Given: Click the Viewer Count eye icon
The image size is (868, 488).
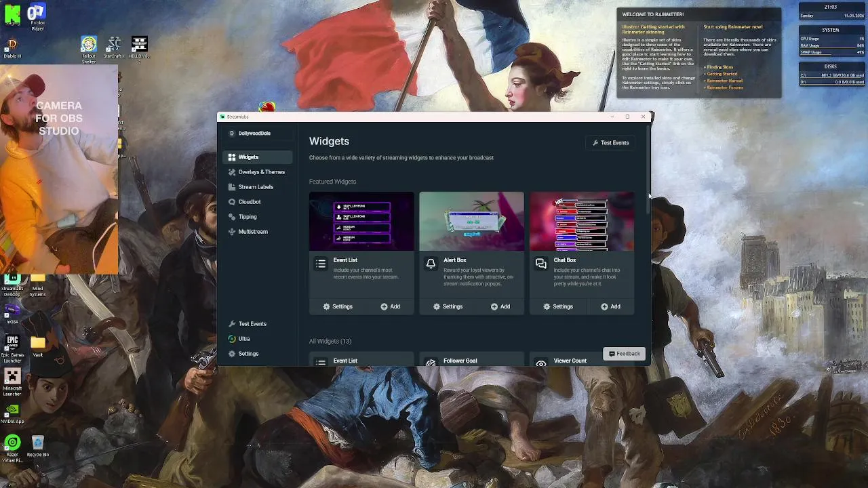Looking at the screenshot, I should pyautogui.click(x=540, y=363).
